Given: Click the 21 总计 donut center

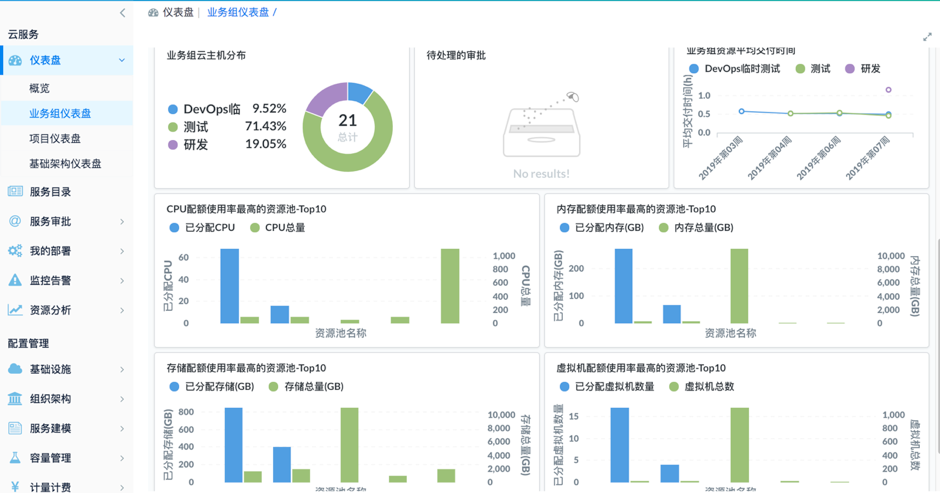Looking at the screenshot, I should (348, 127).
